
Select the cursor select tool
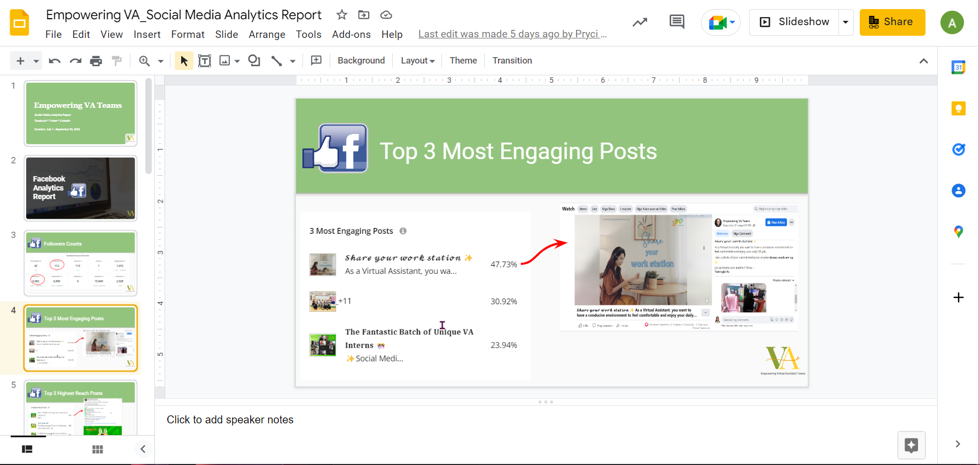click(184, 61)
